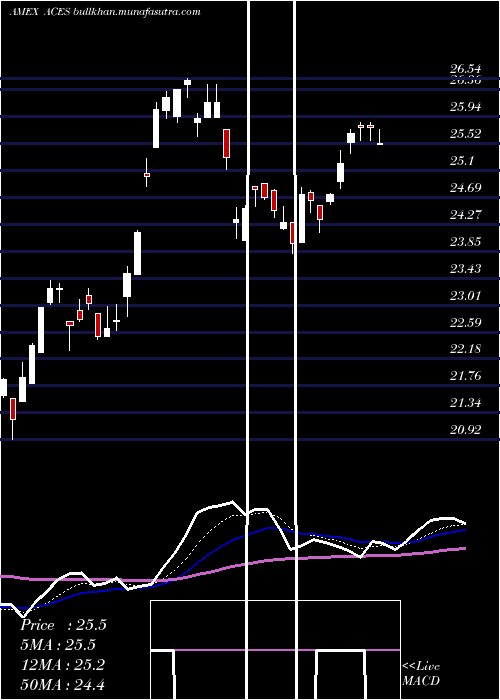Select the 26.54 price level label
This screenshot has height=700, width=500.
[x=466, y=69]
